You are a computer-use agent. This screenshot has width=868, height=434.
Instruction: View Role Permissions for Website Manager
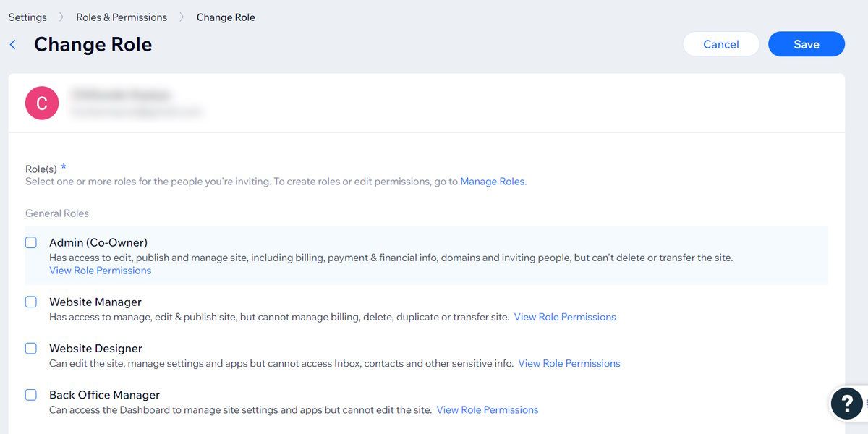(x=565, y=317)
